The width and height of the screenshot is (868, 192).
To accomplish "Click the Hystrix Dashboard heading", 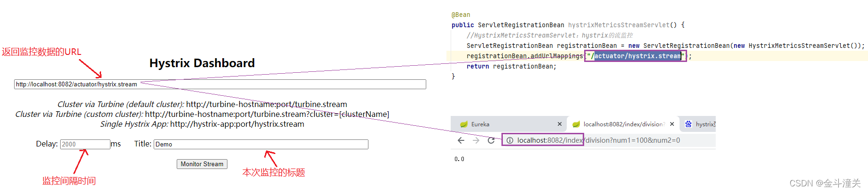I will click(x=202, y=63).
